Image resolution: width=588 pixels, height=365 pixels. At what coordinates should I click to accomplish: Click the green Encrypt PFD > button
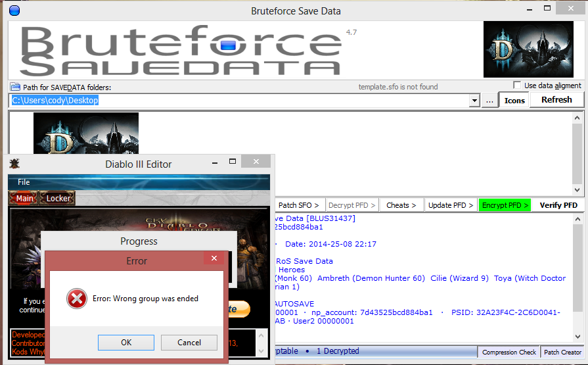[505, 205]
